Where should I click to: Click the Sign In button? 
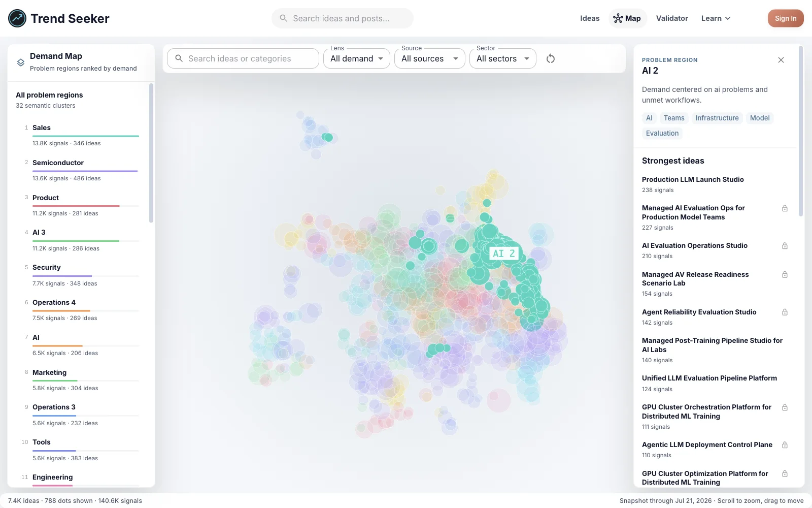click(786, 18)
